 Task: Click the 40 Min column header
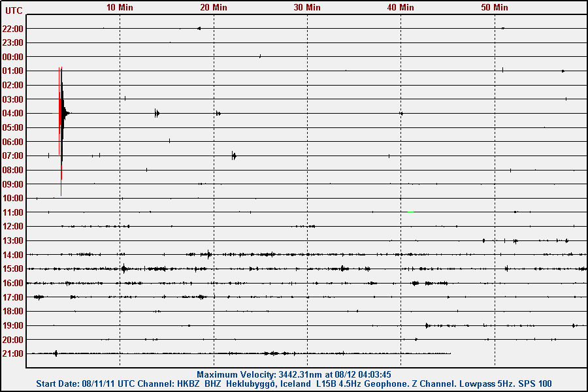(400, 7)
